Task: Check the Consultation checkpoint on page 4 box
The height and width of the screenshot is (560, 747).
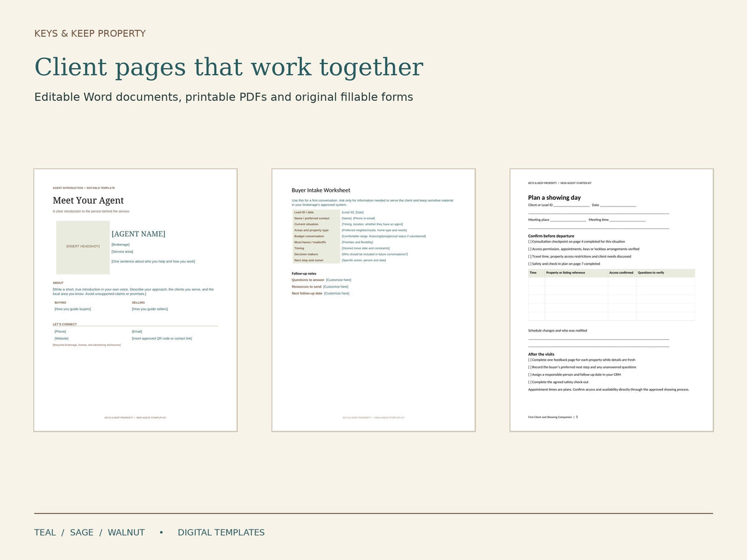Action: (530, 241)
